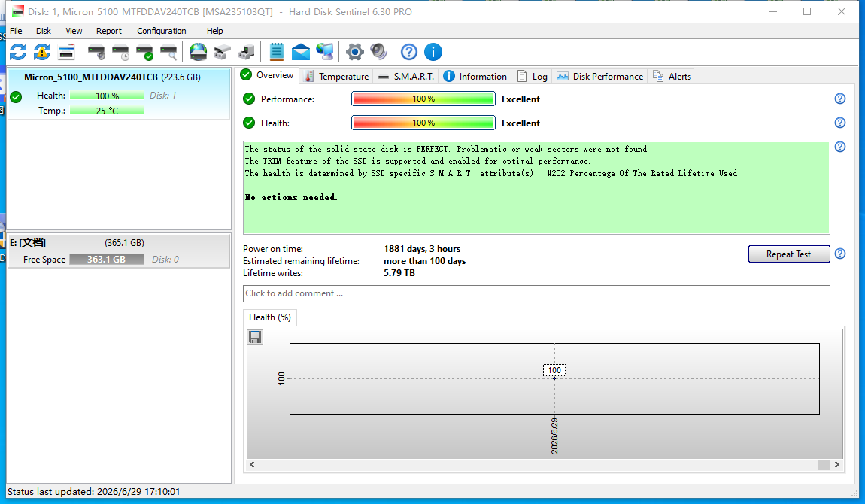
Task: Click the comment field to add comment
Action: point(536,293)
